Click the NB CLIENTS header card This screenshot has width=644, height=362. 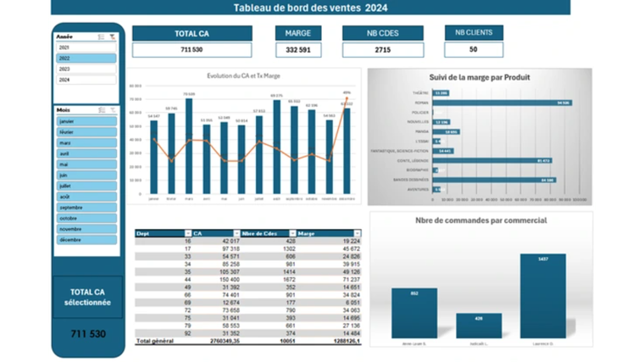474,32
